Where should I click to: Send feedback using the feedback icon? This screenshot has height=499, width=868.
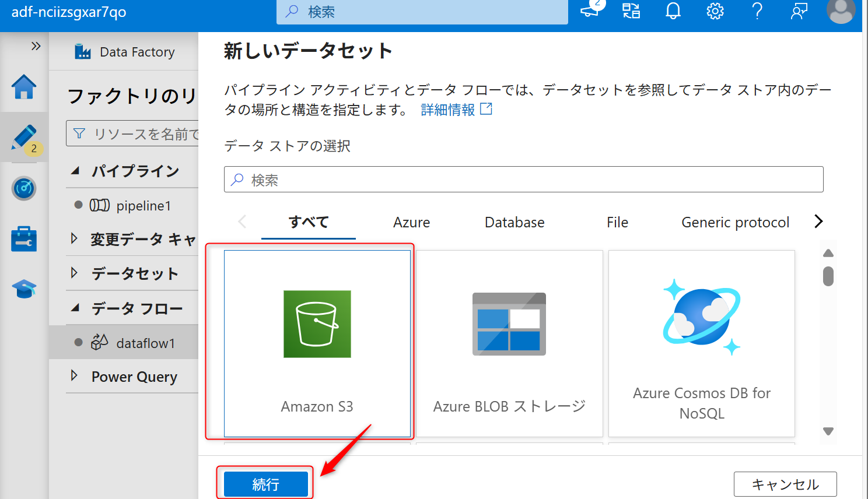(x=799, y=11)
